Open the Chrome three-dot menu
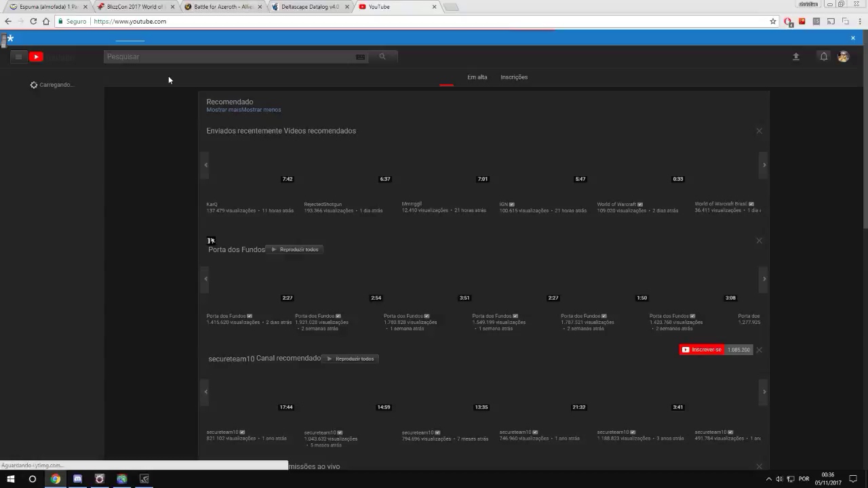The image size is (868, 488). 860,22
